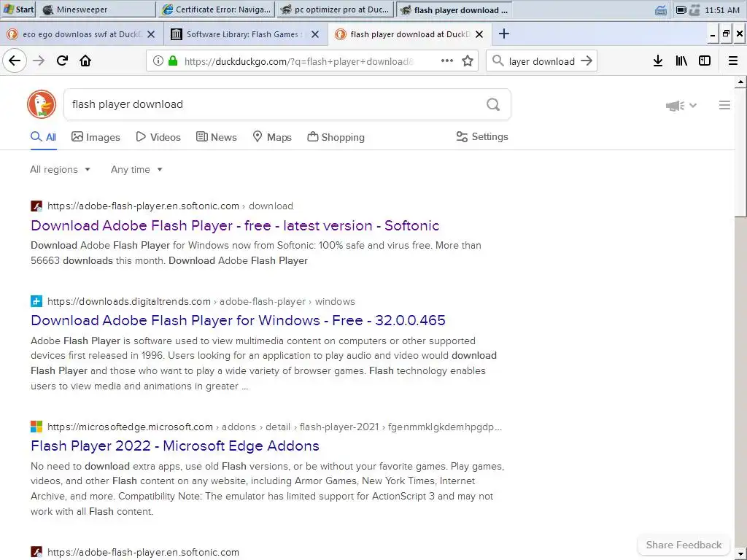This screenshot has height=560, width=747.
Task: Click the DuckDuckGo logo
Action: (42, 104)
